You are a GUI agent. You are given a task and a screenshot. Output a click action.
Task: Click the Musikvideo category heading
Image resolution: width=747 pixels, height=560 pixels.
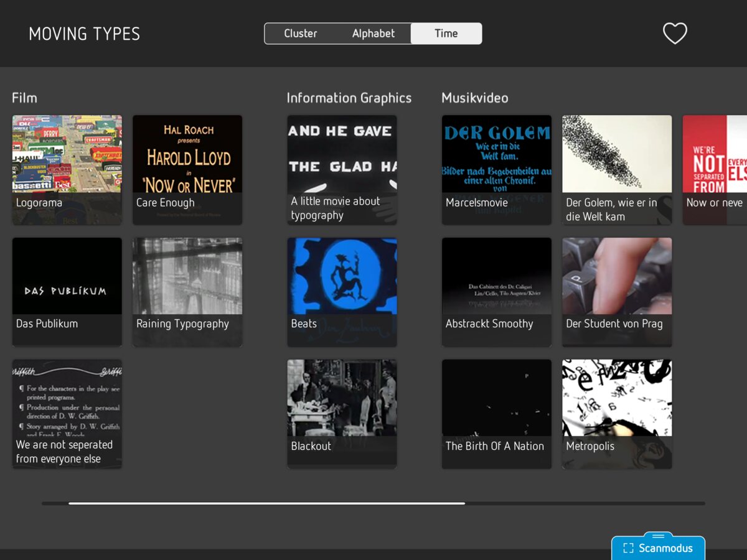click(x=475, y=98)
